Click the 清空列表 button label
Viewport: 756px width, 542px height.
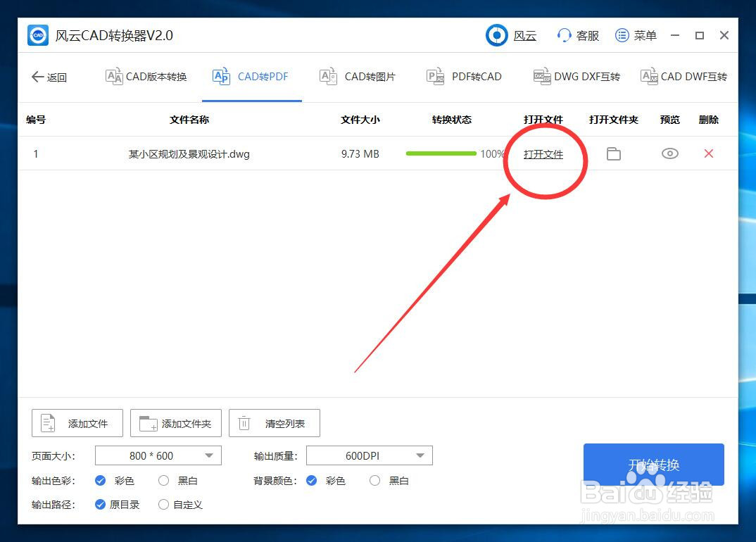point(285,423)
